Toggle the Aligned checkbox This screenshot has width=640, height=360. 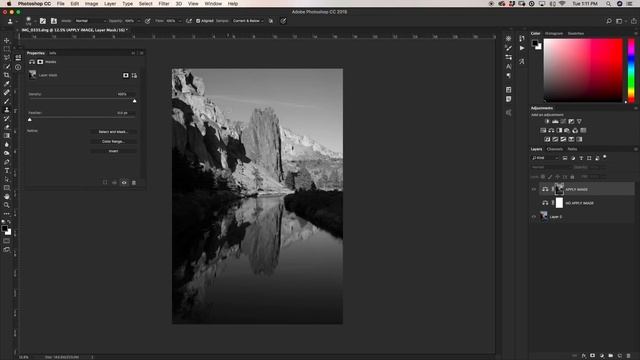(x=198, y=21)
